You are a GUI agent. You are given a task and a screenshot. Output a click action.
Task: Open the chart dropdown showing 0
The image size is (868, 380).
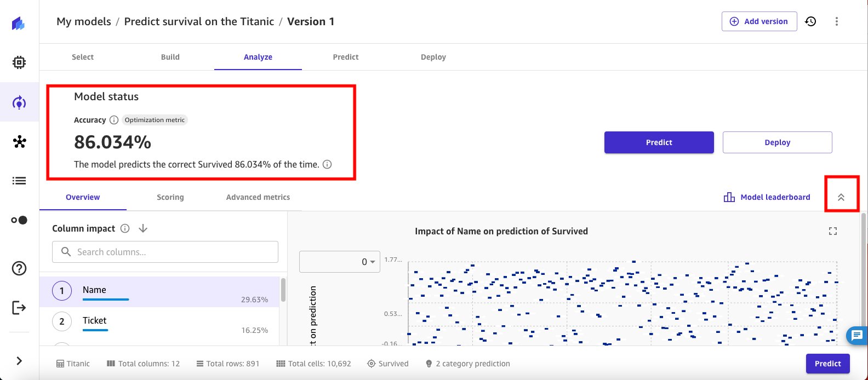pyautogui.click(x=340, y=262)
